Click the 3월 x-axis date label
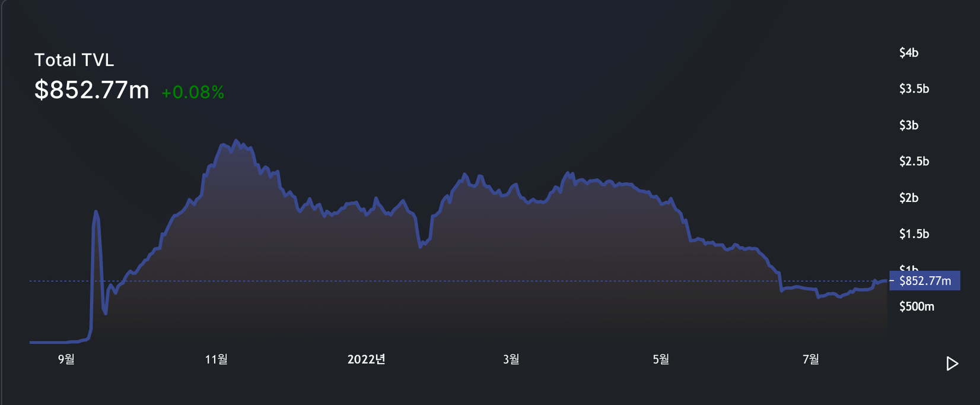Screen dimensions: 980x405 [x=511, y=359]
